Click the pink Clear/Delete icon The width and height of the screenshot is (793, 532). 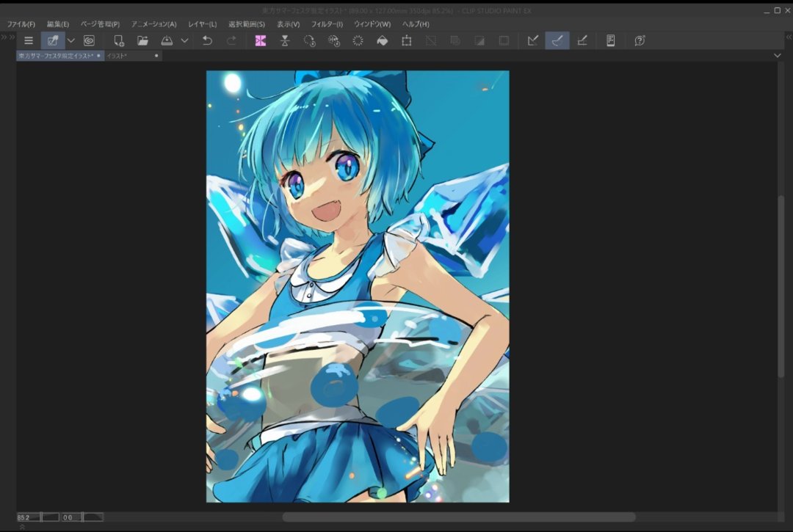[x=261, y=40]
